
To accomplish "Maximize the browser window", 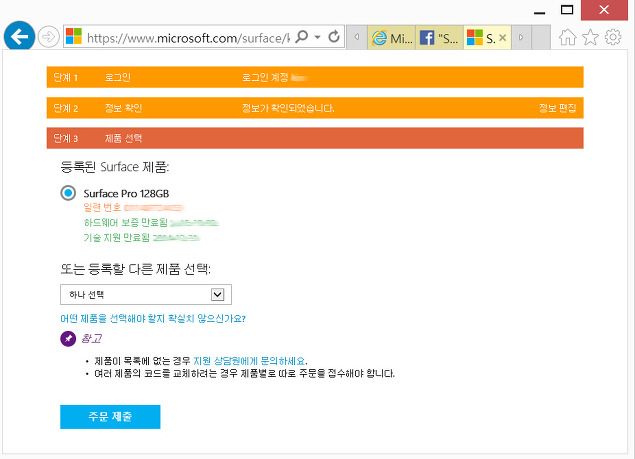I will click(x=567, y=10).
